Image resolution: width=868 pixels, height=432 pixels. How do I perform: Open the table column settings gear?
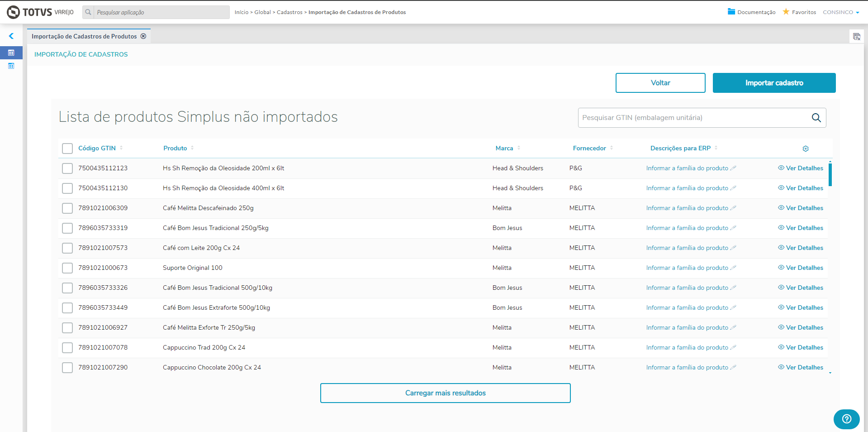(806, 149)
